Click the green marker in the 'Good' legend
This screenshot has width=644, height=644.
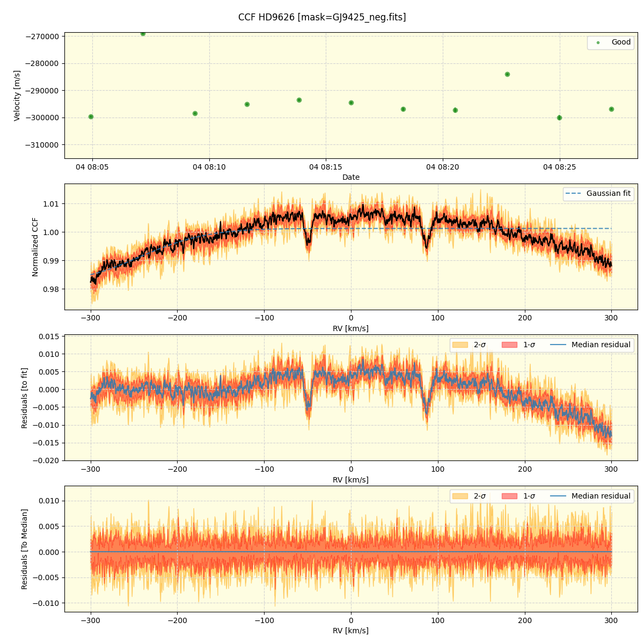click(598, 42)
